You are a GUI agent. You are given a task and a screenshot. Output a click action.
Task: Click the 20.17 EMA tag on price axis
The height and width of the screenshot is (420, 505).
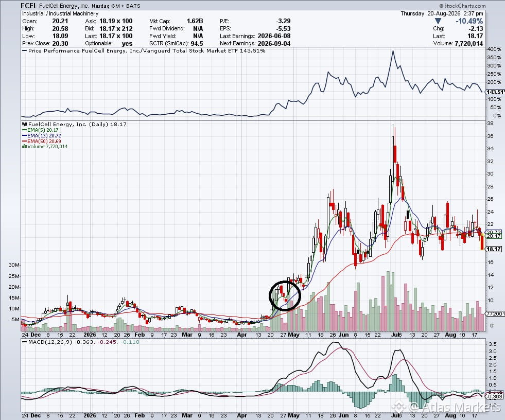coord(494,236)
